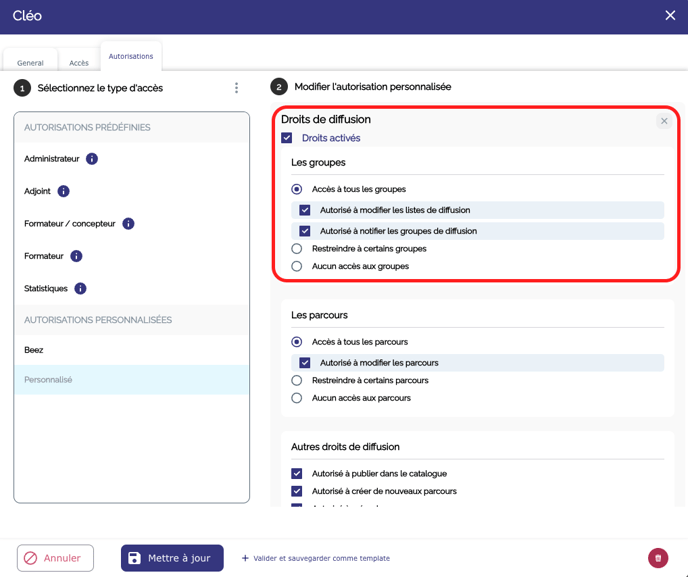Open three-dot menu beside access type heading
Screen dimensions: 688x577
click(x=236, y=88)
